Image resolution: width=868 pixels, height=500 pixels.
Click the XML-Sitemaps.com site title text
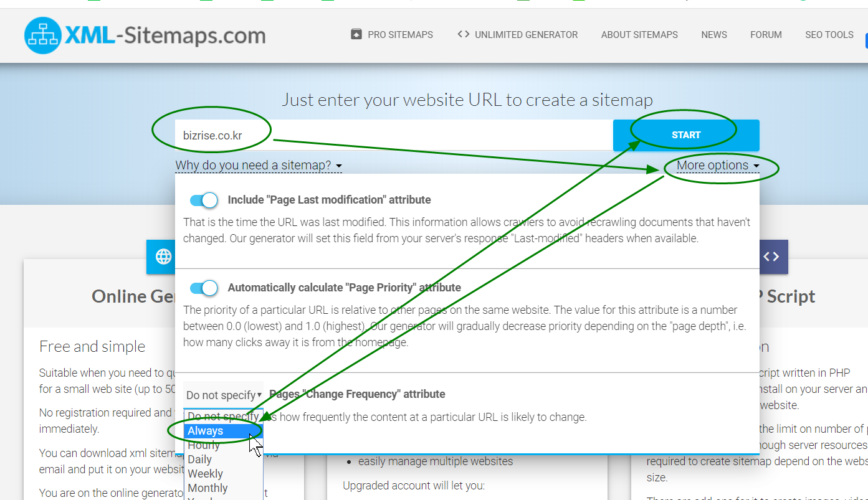[165, 35]
